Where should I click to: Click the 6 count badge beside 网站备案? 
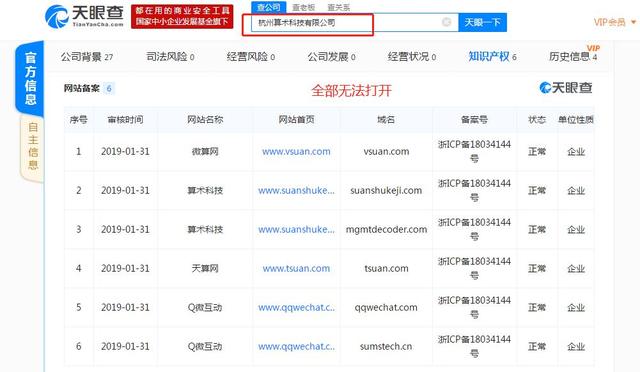click(109, 88)
